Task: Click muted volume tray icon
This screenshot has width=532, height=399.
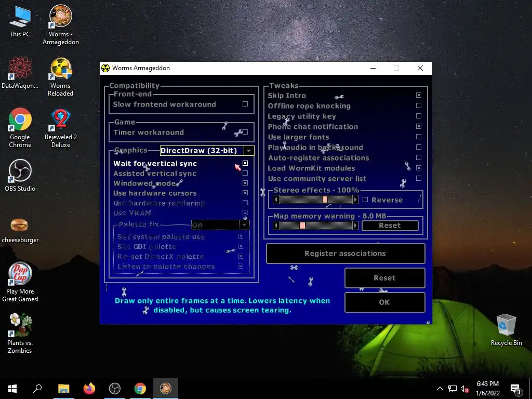Action: 464,389
